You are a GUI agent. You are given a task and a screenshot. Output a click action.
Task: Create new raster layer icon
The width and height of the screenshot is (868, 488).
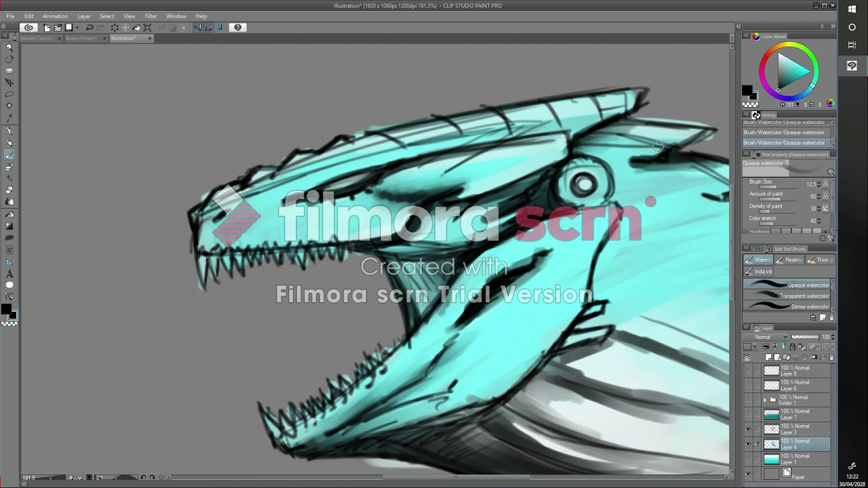click(x=768, y=357)
